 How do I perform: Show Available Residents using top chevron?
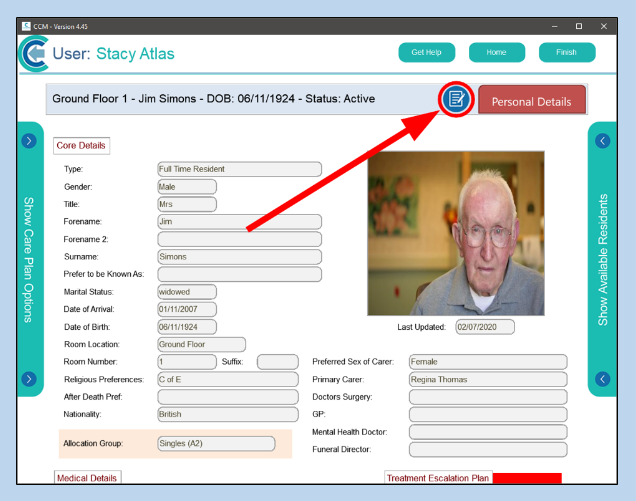602,141
